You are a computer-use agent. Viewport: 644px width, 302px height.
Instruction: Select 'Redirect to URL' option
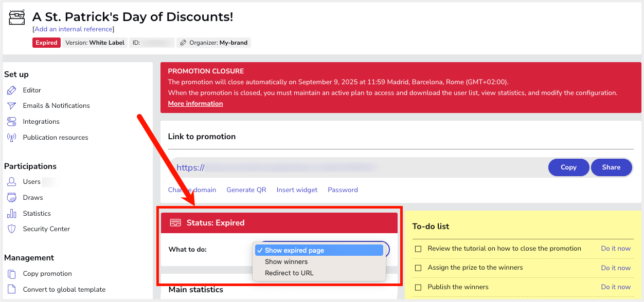289,273
